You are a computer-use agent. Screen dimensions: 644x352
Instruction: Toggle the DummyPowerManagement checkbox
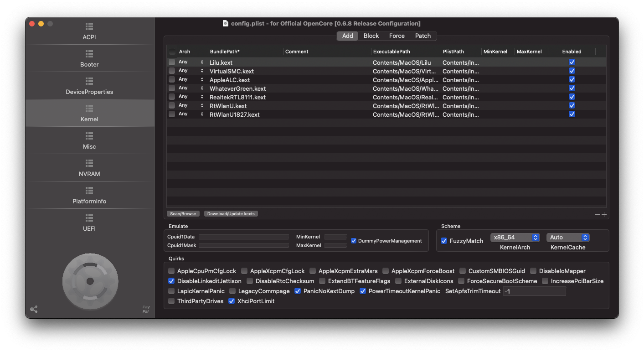pos(354,241)
